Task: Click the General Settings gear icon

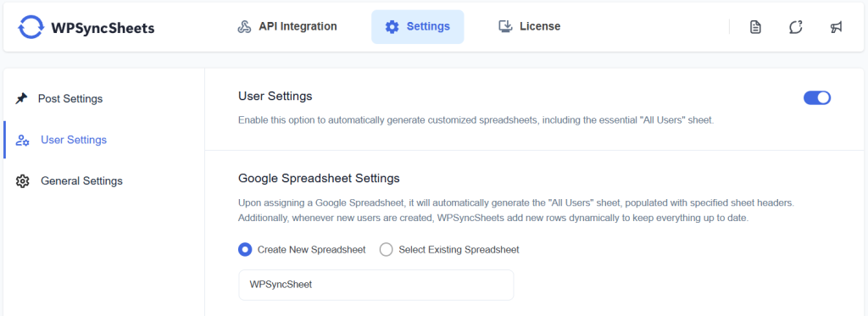Action: pos(22,181)
